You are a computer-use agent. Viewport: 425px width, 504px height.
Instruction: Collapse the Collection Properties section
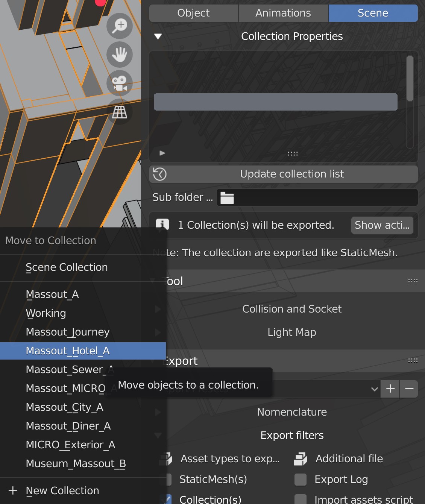click(x=158, y=36)
